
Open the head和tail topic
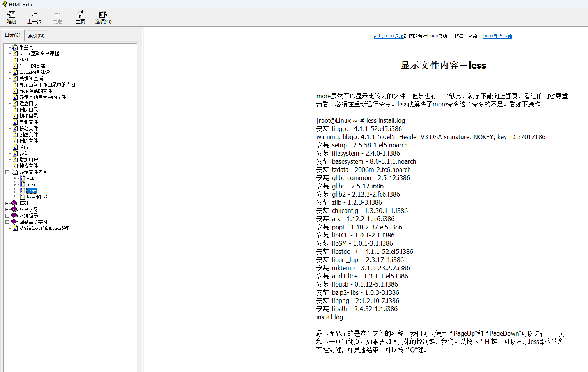[x=38, y=197]
